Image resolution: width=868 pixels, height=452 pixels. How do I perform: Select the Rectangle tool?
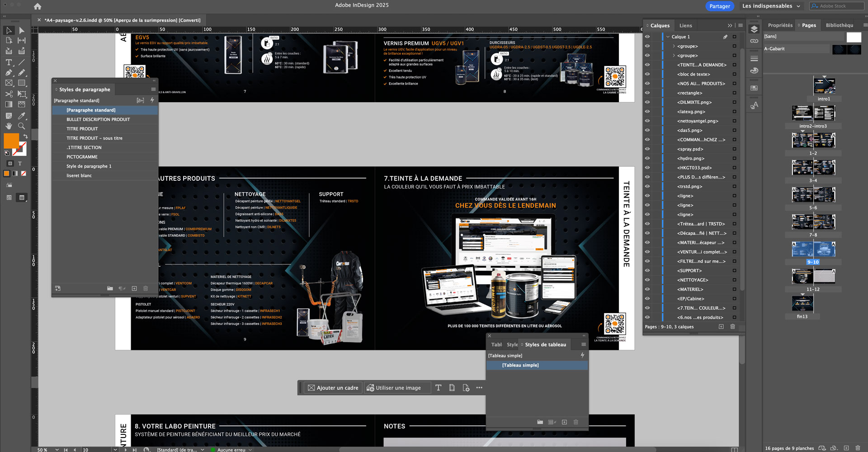click(x=21, y=83)
